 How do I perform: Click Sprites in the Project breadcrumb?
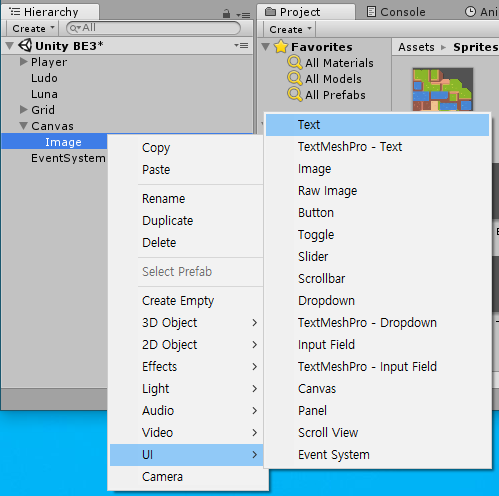(475, 47)
